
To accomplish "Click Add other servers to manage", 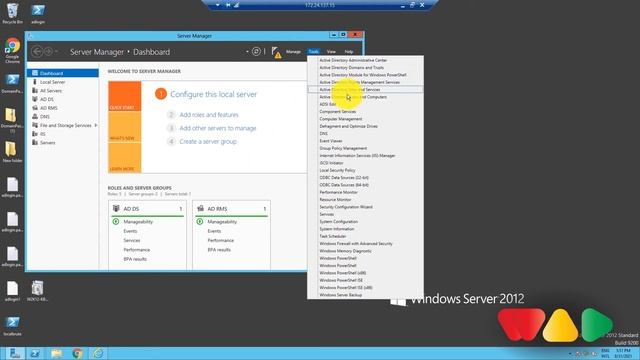I will (218, 128).
